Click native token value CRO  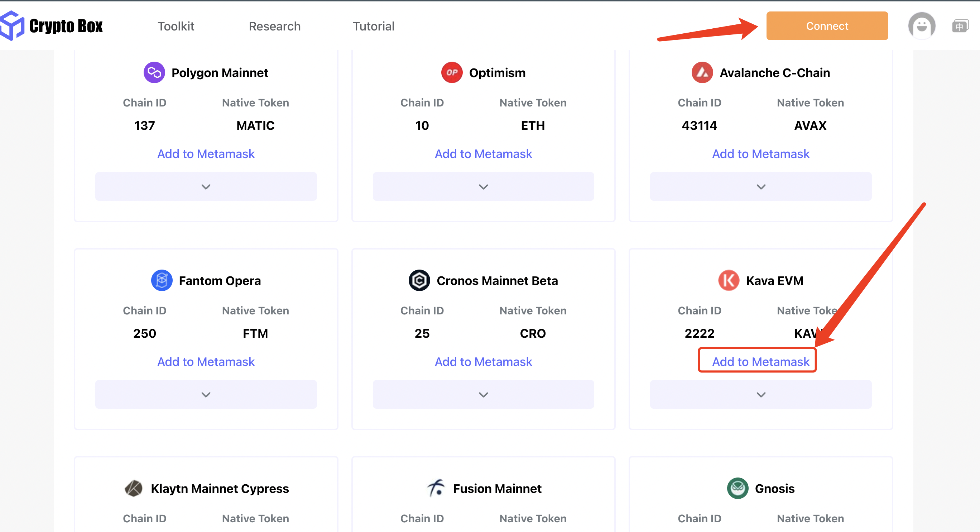(x=533, y=334)
